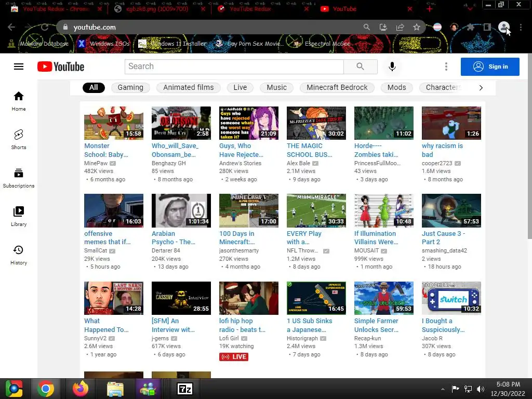Screen dimensions: 532x399
Task: Click in the YouTube search field
Action: 234,66
